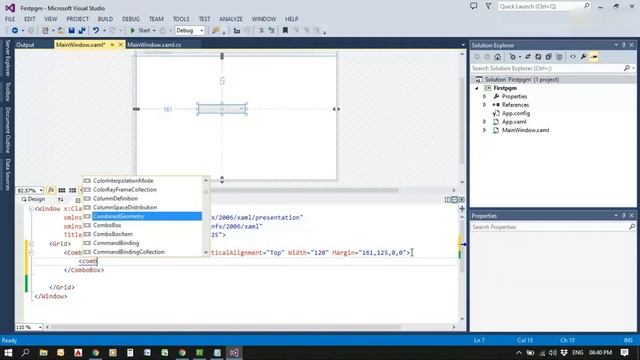640x360 pixels.
Task: Open the PROJECT menu
Action: pos(78,19)
